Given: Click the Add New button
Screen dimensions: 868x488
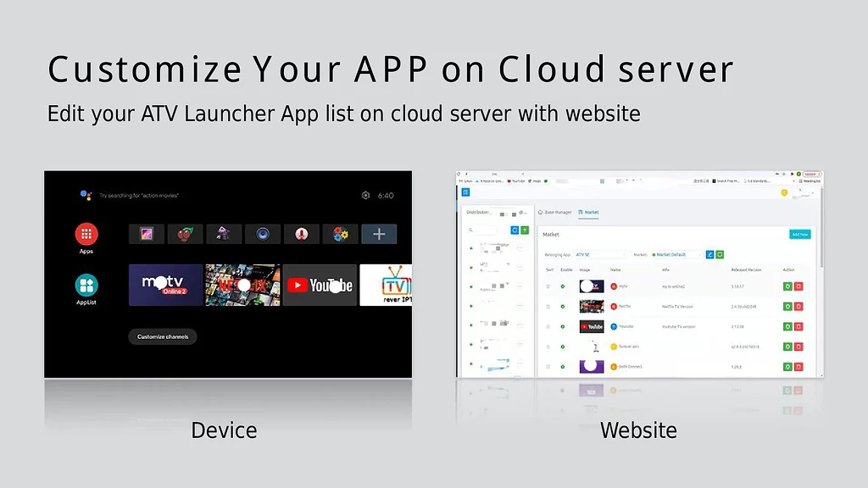Looking at the screenshot, I should point(799,235).
